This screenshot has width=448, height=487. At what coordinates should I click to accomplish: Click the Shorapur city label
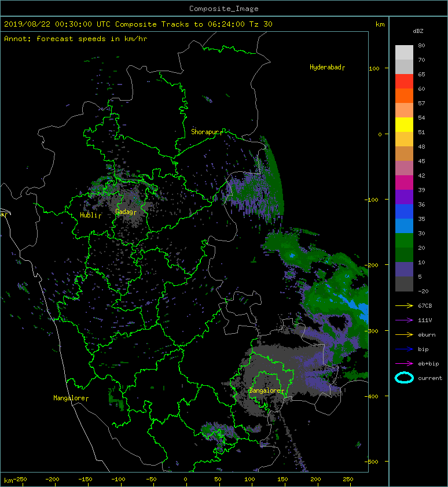click(207, 132)
